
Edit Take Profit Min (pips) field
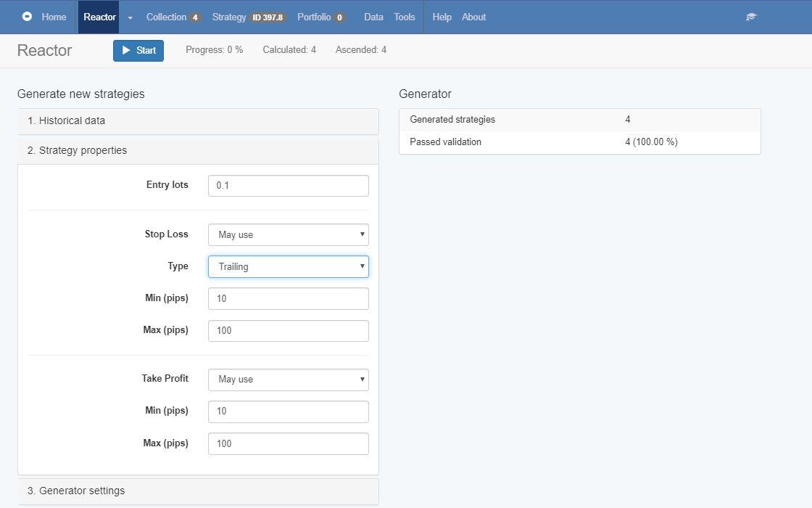pyautogui.click(x=289, y=411)
